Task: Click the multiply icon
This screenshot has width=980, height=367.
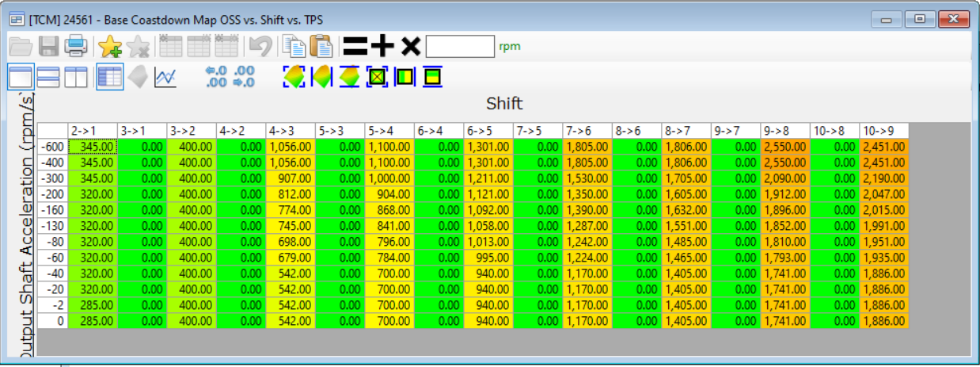Action: coord(410,47)
